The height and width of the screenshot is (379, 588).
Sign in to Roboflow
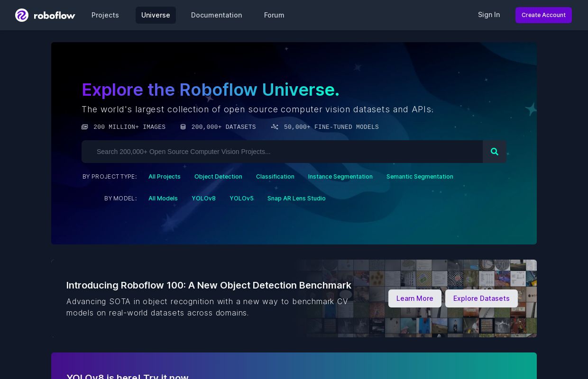489,15
